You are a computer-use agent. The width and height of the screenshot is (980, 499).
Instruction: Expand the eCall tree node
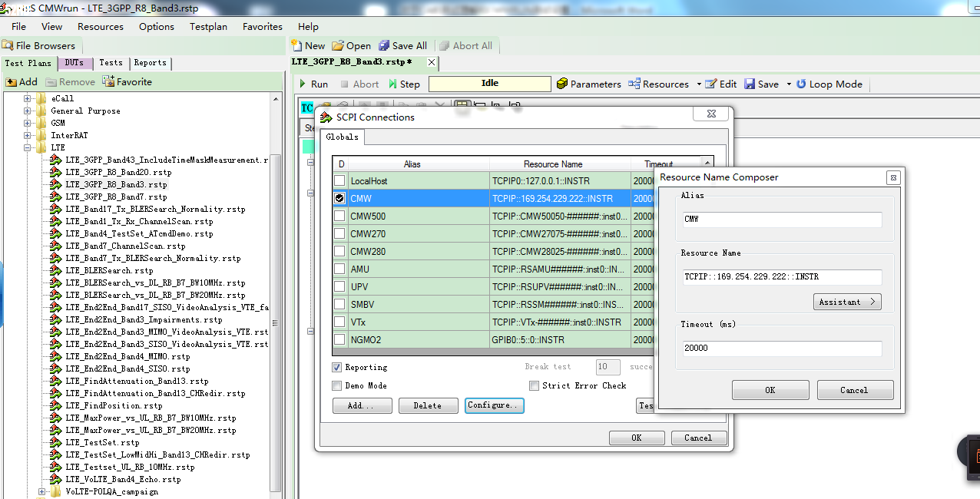pyautogui.click(x=28, y=98)
